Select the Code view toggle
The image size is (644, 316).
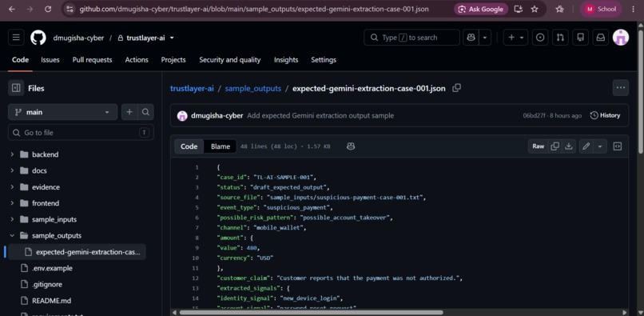tap(189, 146)
